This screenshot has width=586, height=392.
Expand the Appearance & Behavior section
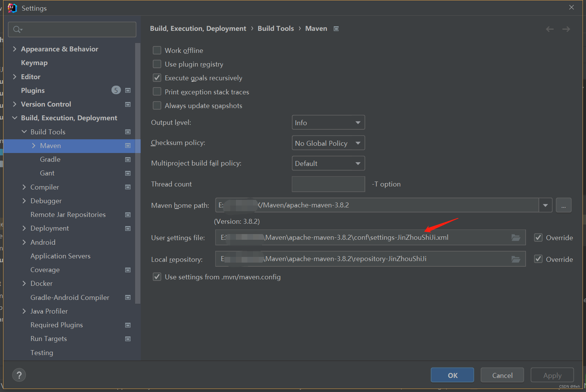point(14,49)
